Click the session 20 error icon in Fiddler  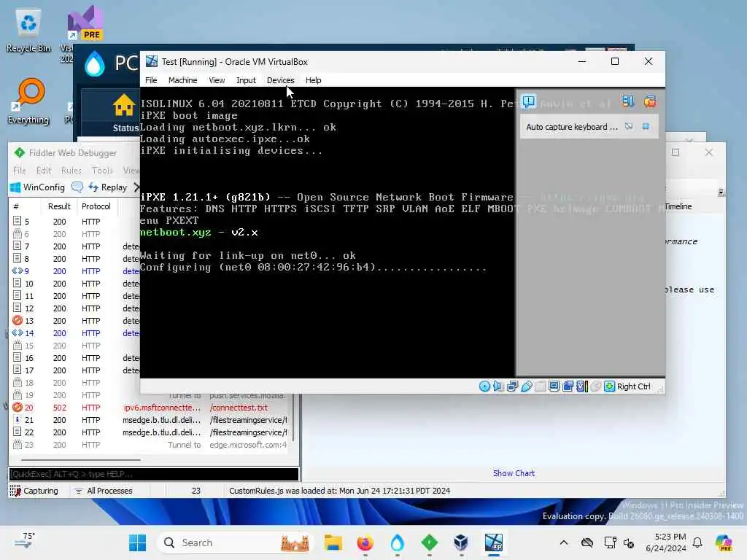[18, 407]
